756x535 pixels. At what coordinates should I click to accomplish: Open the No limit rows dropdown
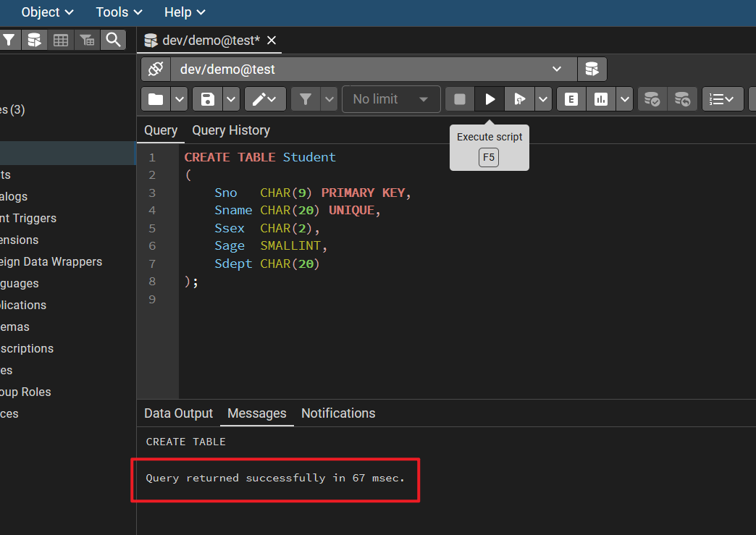pyautogui.click(x=391, y=99)
